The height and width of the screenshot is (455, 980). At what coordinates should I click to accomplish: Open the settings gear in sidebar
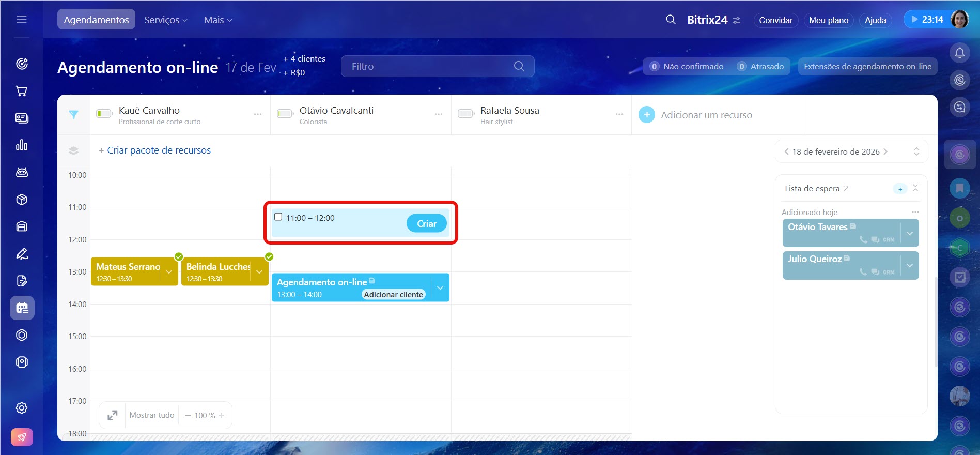pyautogui.click(x=22, y=408)
